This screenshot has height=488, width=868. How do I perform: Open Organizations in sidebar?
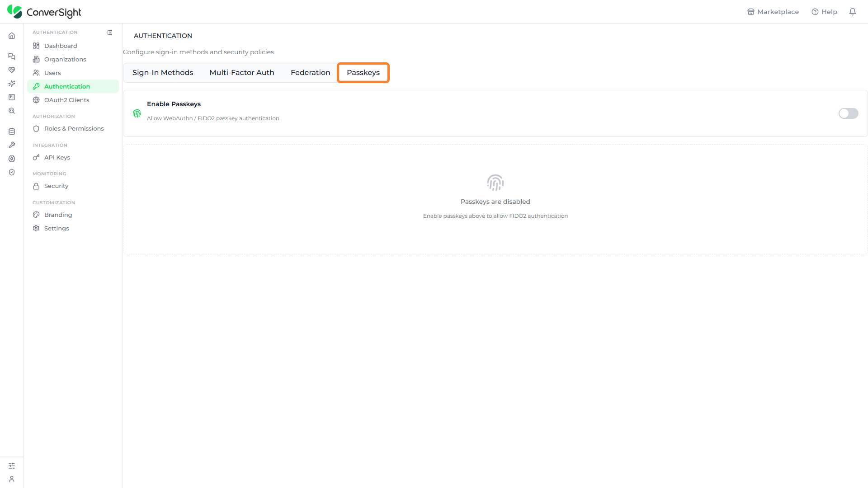[73, 59]
